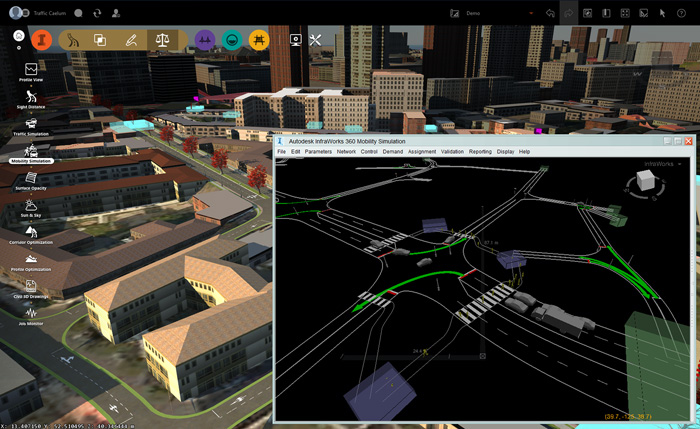The image size is (700, 429).
Task: Expand the InfraWorks view cube dropdown
Action: tap(680, 163)
